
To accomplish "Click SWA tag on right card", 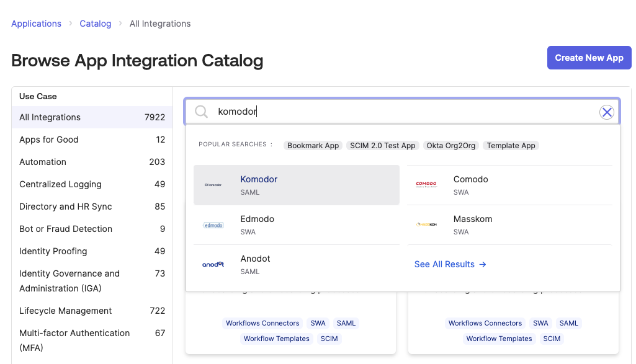I will tap(540, 323).
